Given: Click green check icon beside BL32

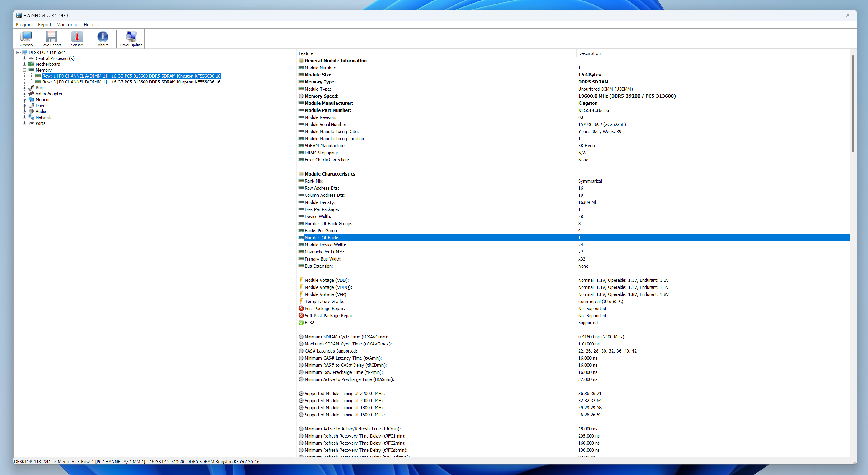Looking at the screenshot, I should point(301,322).
